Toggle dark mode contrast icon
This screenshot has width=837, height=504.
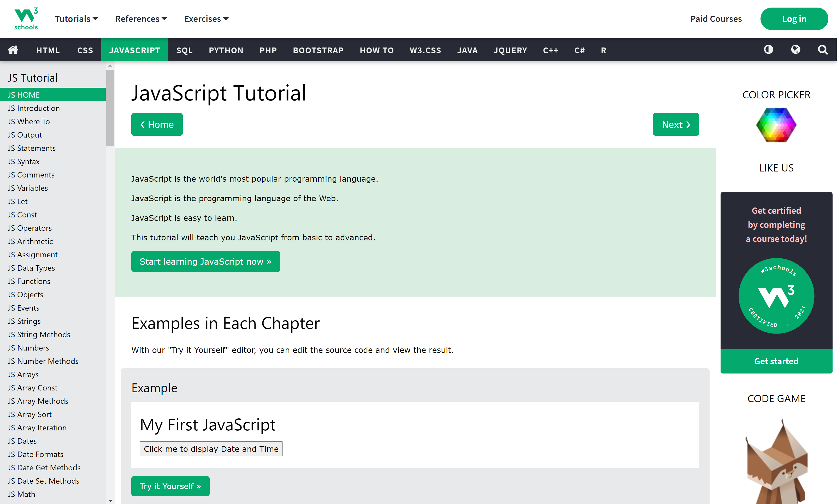pyautogui.click(x=768, y=50)
